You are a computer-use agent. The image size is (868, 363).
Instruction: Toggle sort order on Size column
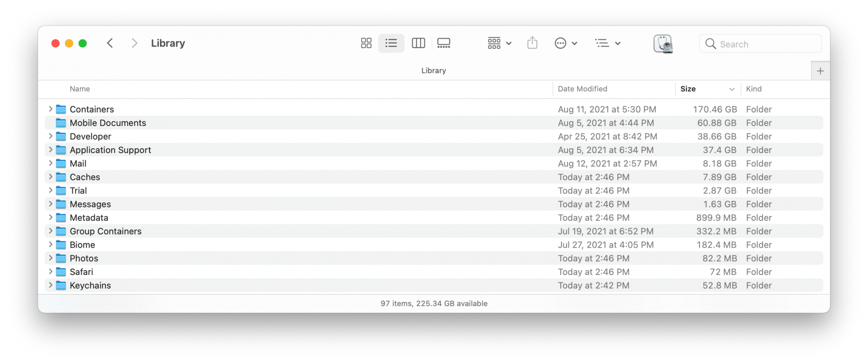(707, 89)
